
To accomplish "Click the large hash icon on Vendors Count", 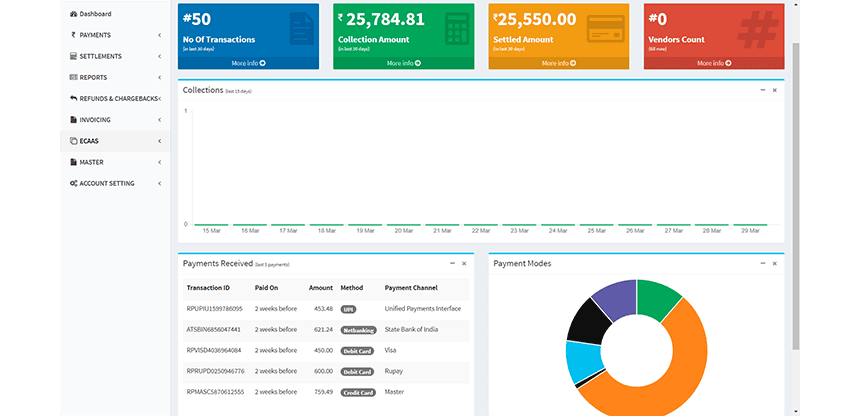I will click(758, 30).
